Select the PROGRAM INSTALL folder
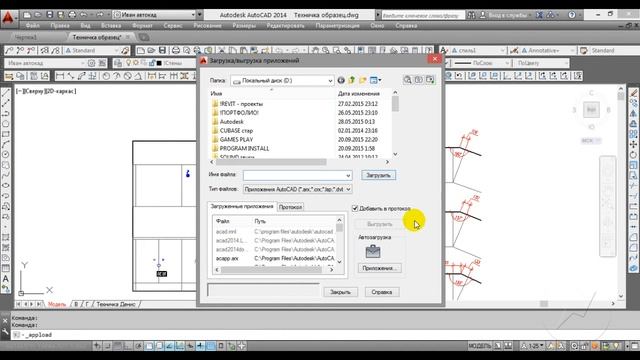The width and height of the screenshot is (640, 360). [x=244, y=149]
